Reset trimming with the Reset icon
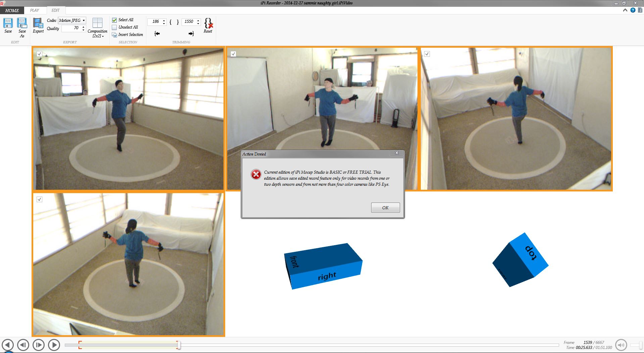 [x=208, y=23]
